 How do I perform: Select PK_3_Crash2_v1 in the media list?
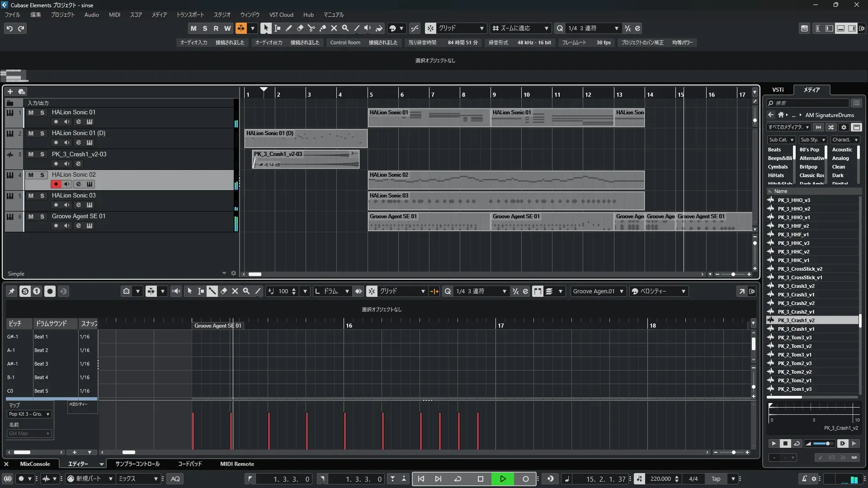tap(796, 312)
